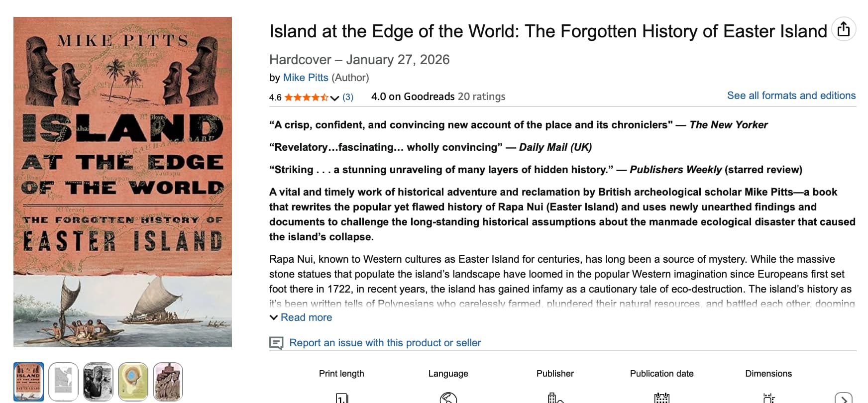Screen dimensions: 868x403
Task: Report an issue with this product
Action: (x=385, y=343)
